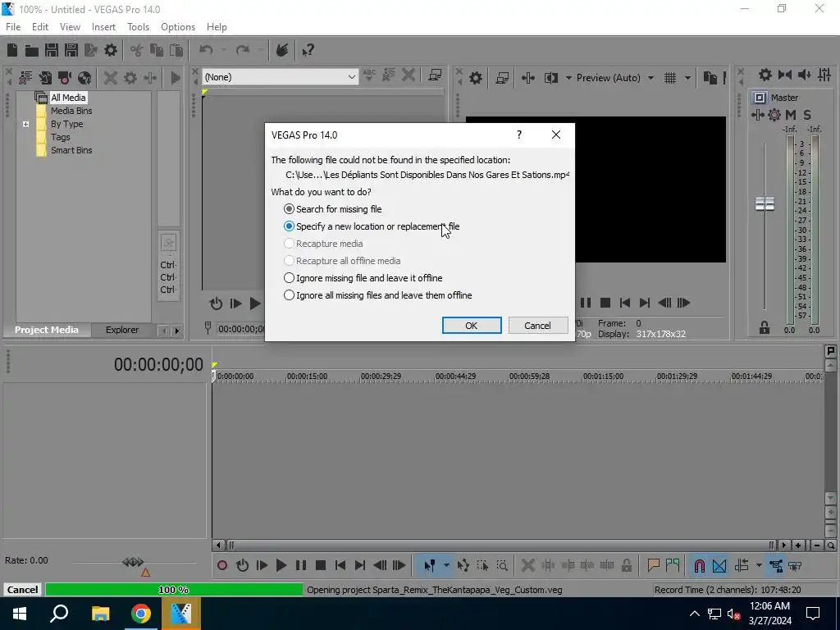Click the Split Screen View icon in preview
This screenshot has width=840, height=630.
click(x=550, y=78)
